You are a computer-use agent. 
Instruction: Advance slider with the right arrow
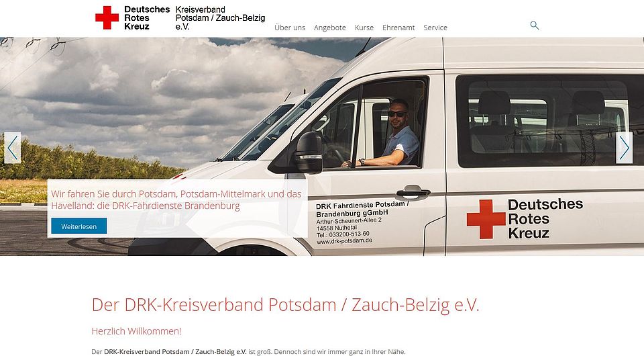[x=625, y=148]
